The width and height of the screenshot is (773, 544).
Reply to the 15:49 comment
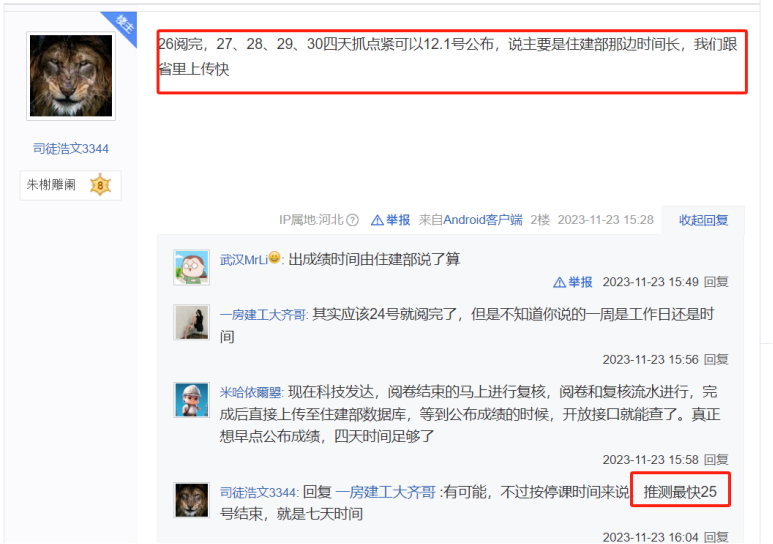[x=716, y=282]
